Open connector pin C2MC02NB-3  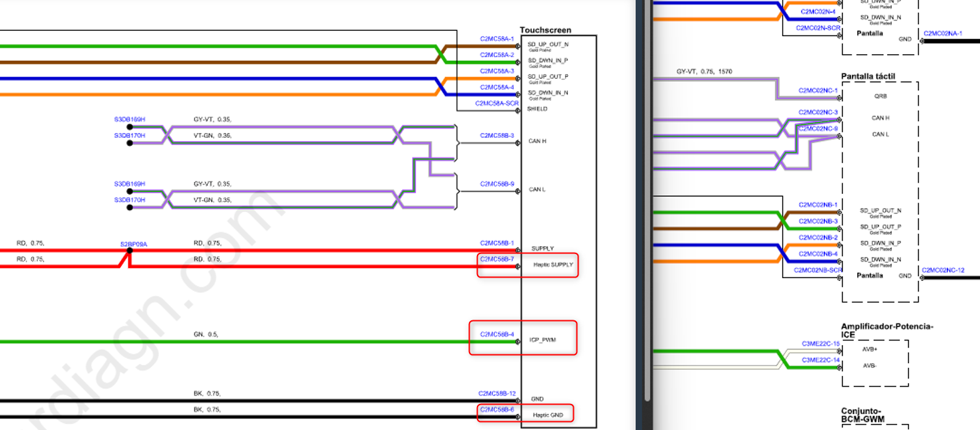(818, 221)
